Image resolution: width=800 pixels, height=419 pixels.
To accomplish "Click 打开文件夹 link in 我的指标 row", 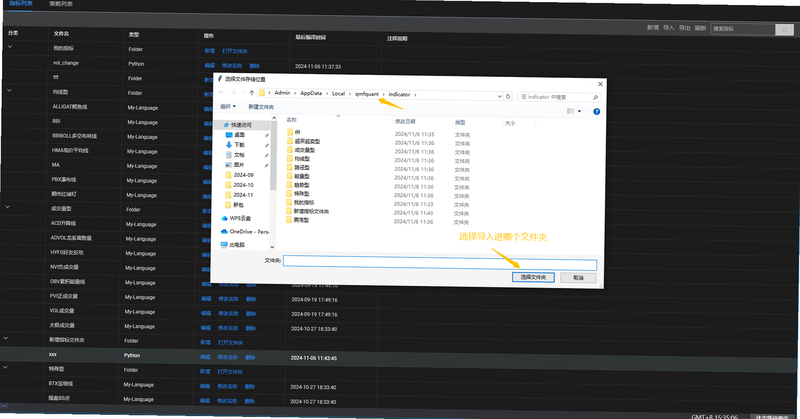I will 235,51.
